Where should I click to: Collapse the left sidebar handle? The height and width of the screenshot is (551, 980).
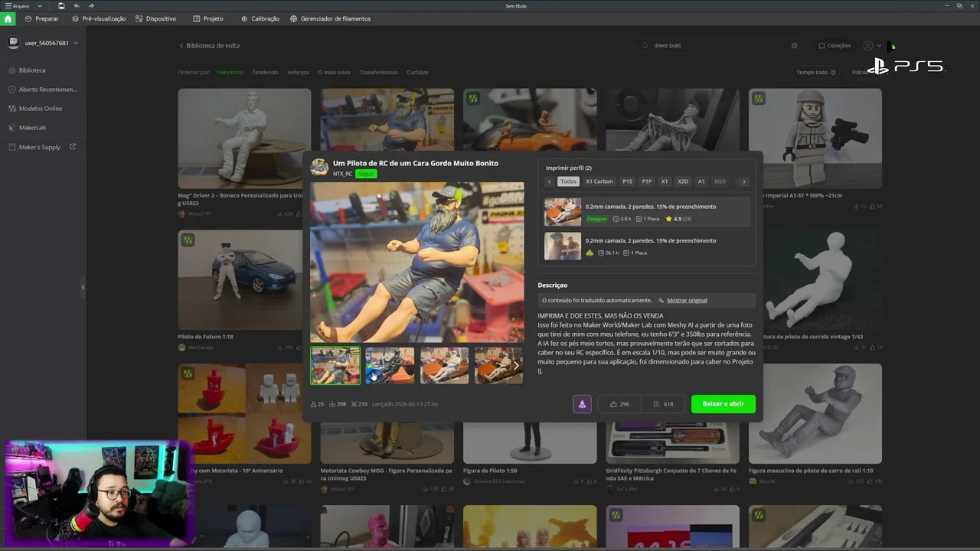(x=83, y=287)
